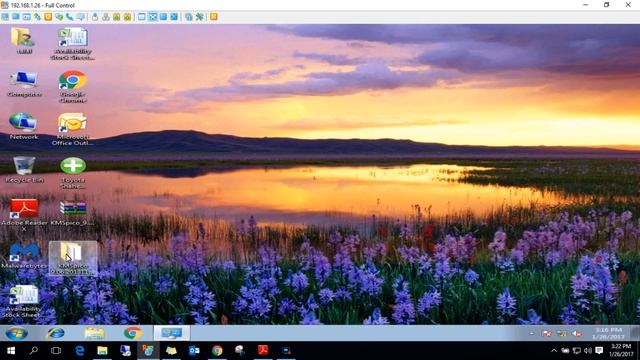The height and width of the screenshot is (360, 640).
Task: Click the remote clock showing 3:16 PM
Action: (609, 333)
